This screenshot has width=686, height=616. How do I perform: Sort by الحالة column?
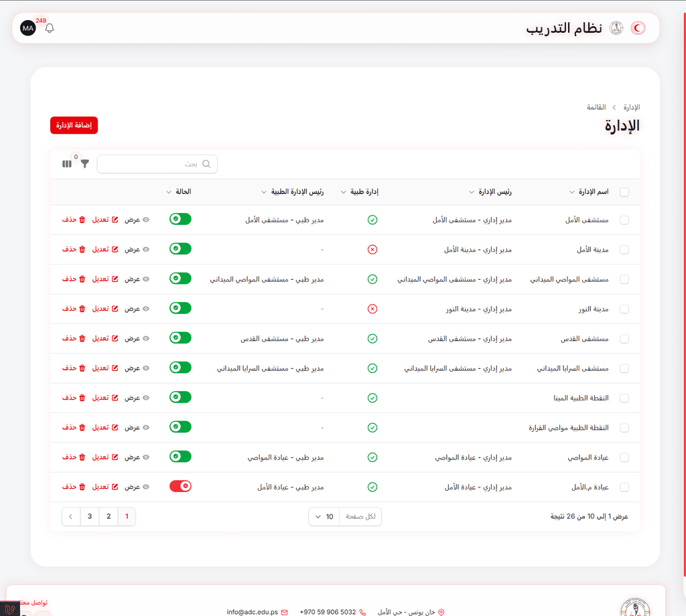coord(178,192)
